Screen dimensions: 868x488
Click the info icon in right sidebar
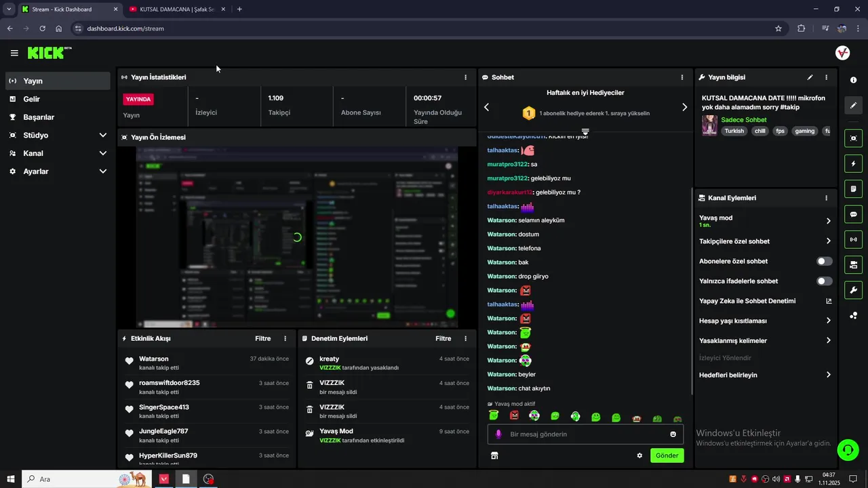click(x=853, y=80)
